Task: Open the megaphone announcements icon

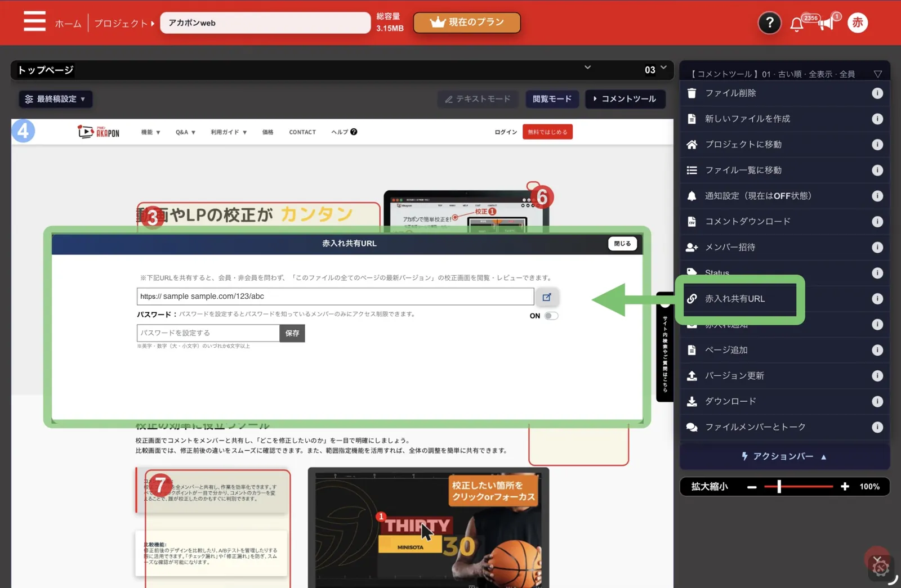Action: click(x=826, y=24)
